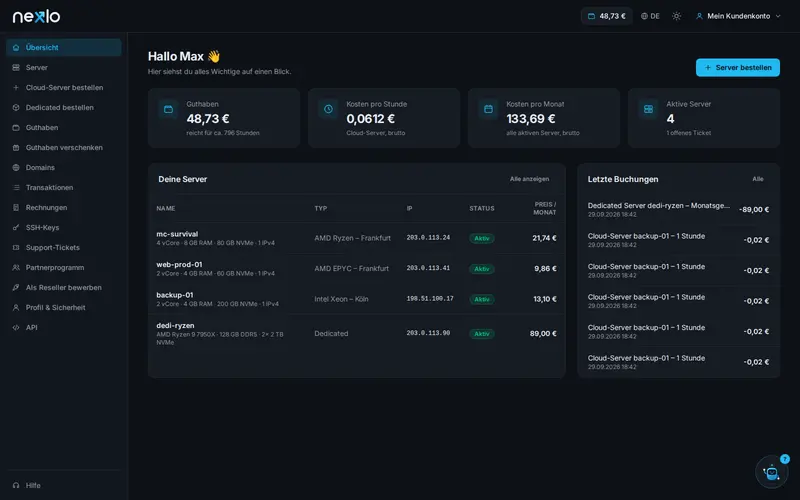The image size is (800, 500).
Task: Click the calendar icon in Kosten pro Monat card
Action: coord(488,109)
